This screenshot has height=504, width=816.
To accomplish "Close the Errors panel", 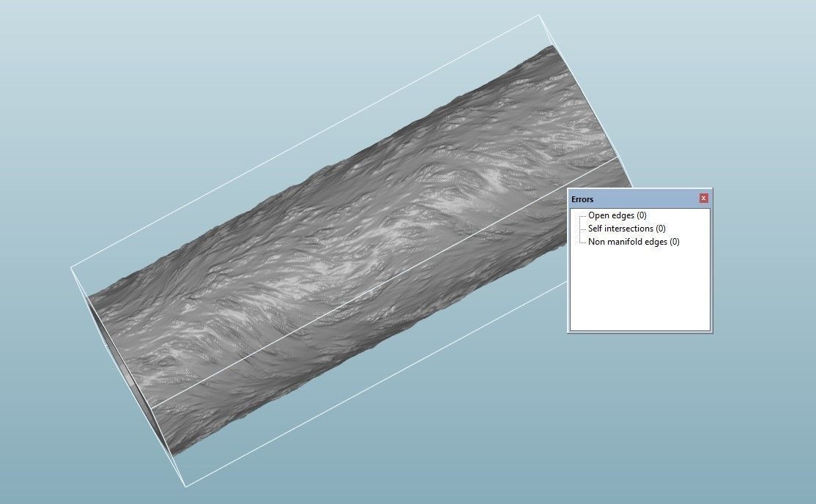I will coord(703,198).
